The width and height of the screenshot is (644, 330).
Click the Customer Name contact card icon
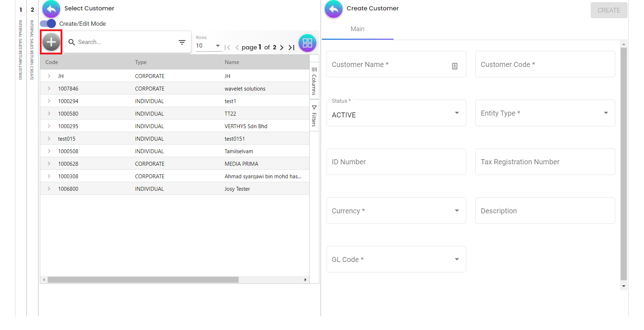pos(454,66)
